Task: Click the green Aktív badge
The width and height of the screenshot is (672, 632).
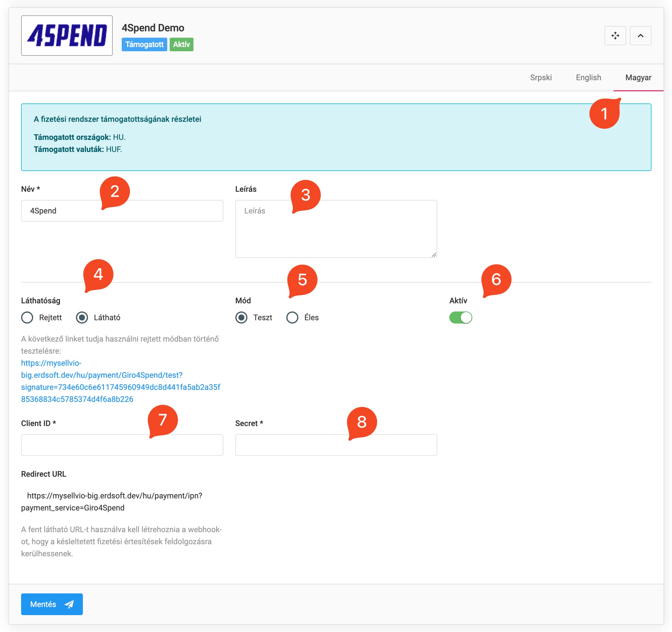Action: pyautogui.click(x=181, y=44)
